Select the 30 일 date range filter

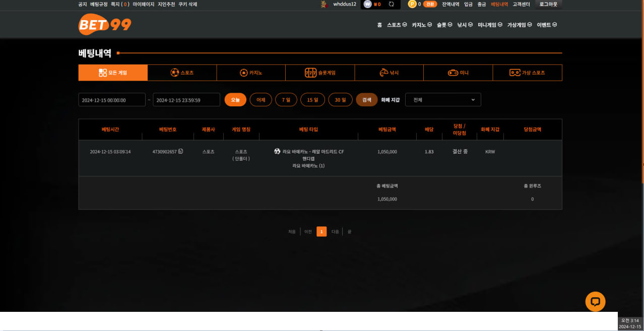pos(340,100)
